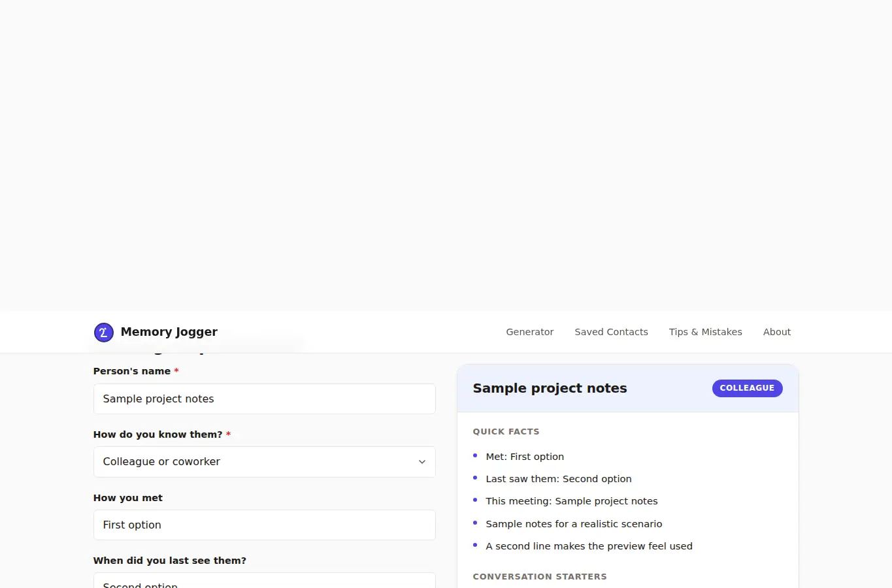
Task: Click the Memory Jogger brand title
Action: tap(169, 332)
